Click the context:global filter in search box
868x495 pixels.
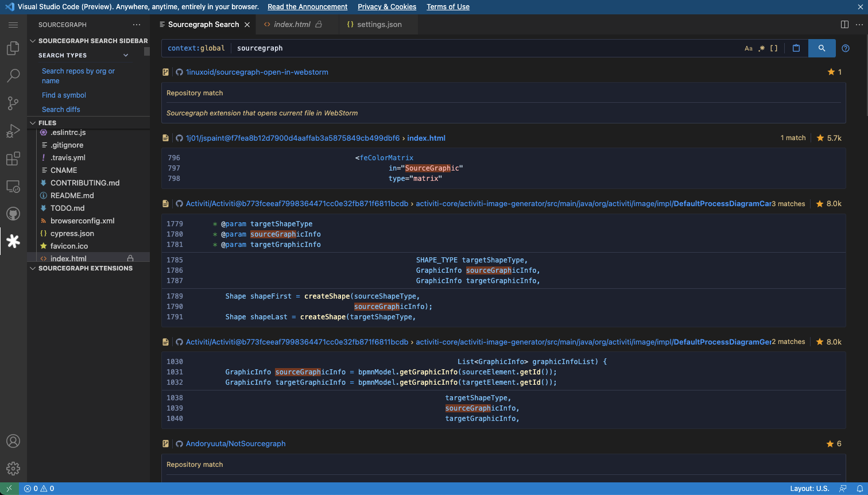pos(196,48)
